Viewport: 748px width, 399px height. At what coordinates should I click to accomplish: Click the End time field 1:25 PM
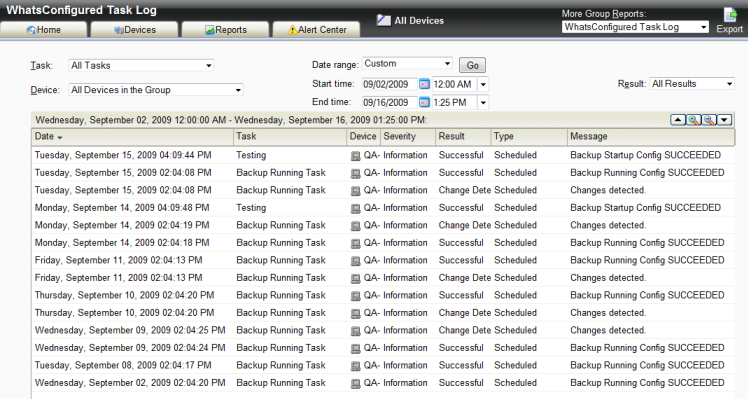click(x=455, y=102)
